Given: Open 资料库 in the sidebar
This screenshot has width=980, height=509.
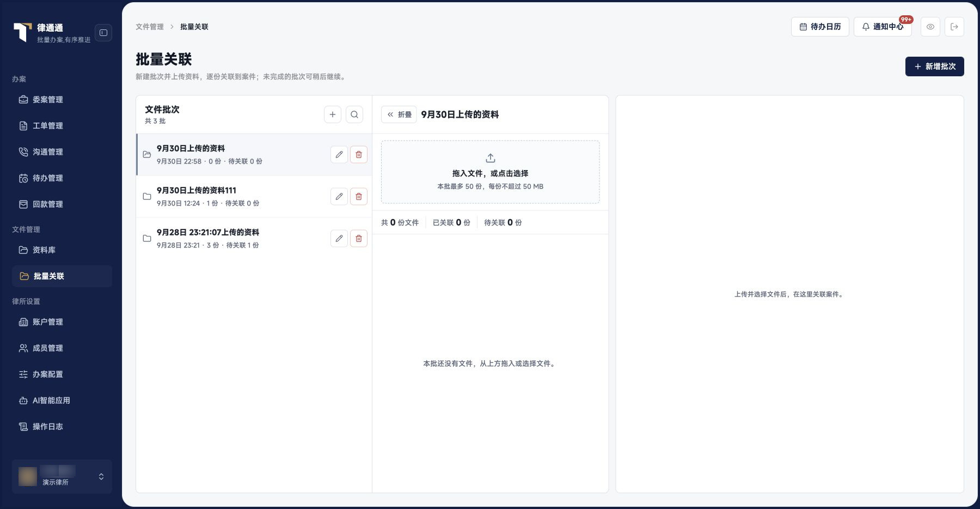Looking at the screenshot, I should [62, 250].
